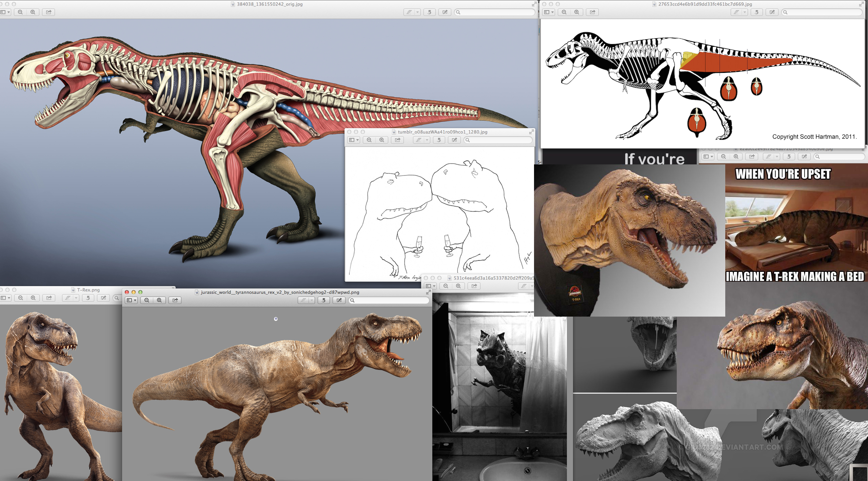Click the '384038_1361550242_orig.jpg' window title

270,4
